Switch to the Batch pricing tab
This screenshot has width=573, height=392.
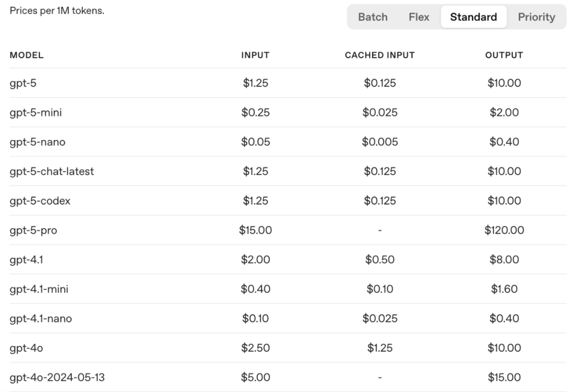click(x=372, y=17)
